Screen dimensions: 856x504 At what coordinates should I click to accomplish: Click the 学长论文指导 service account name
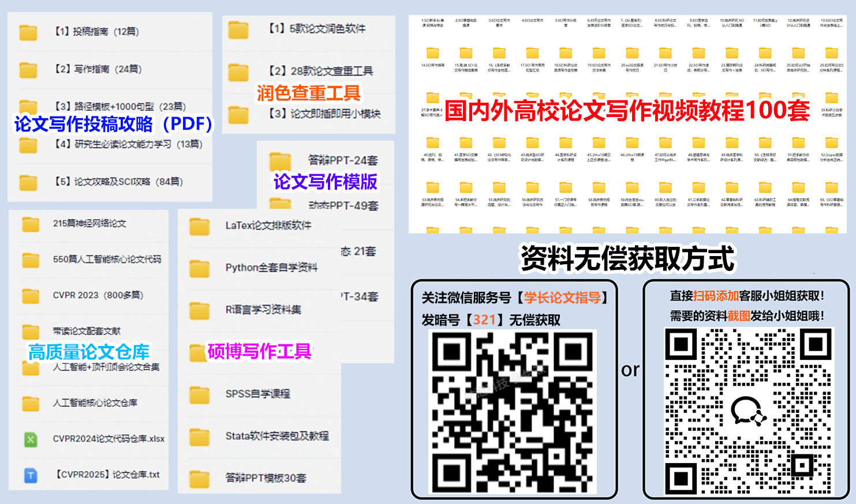(563, 298)
